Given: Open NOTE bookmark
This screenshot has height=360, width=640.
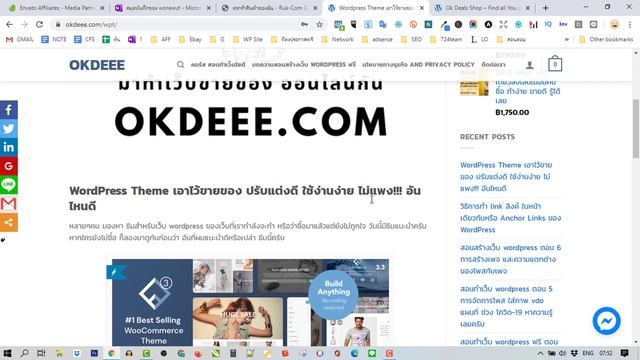Looking at the screenshot, I should pyautogui.click(x=54, y=39).
